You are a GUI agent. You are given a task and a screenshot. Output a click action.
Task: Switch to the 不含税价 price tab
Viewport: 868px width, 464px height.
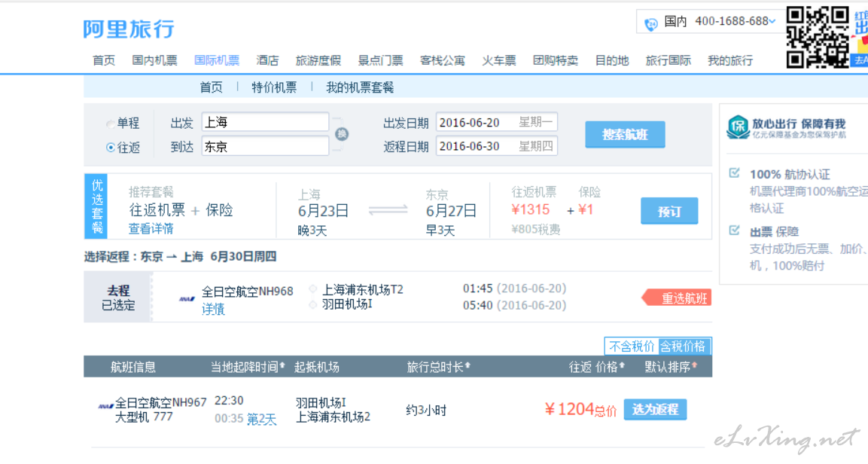tap(632, 346)
